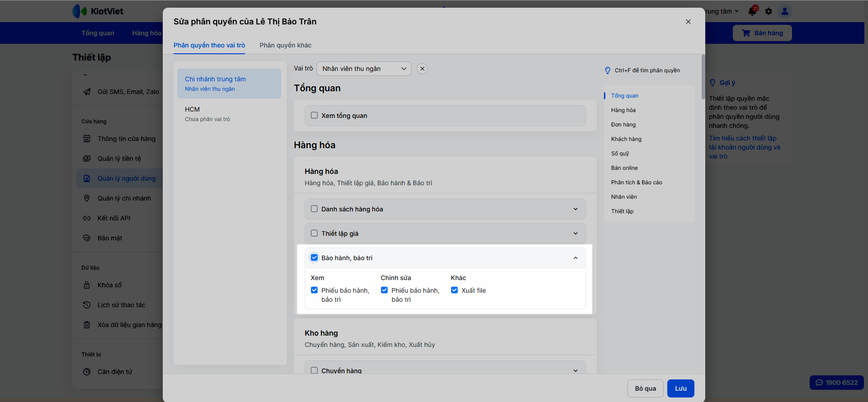This screenshot has height=402, width=868.
Task: Jump to Nhân viên section in navigation
Action: click(x=624, y=197)
